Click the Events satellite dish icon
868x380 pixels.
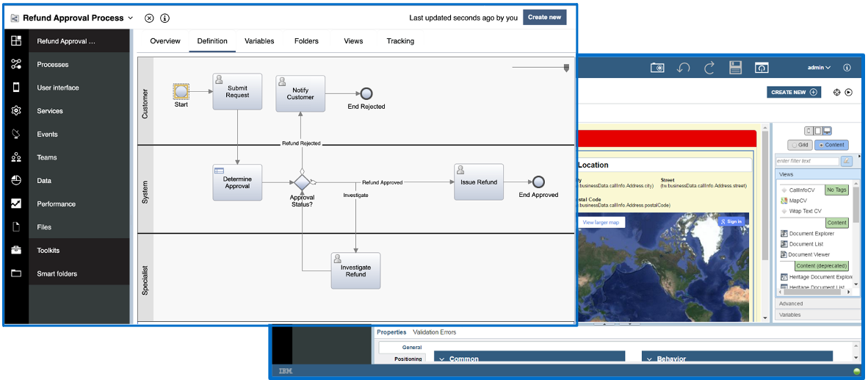[16, 134]
